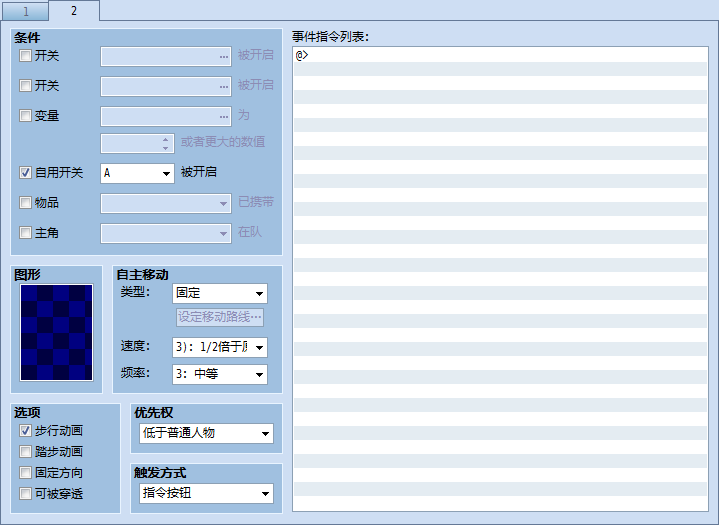Enable the 物品 condition checkbox
Viewport: 719px width, 525px height.
coord(25,203)
